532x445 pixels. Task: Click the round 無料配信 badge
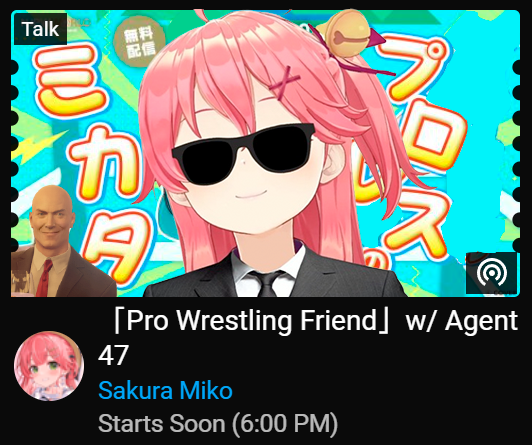tap(139, 42)
